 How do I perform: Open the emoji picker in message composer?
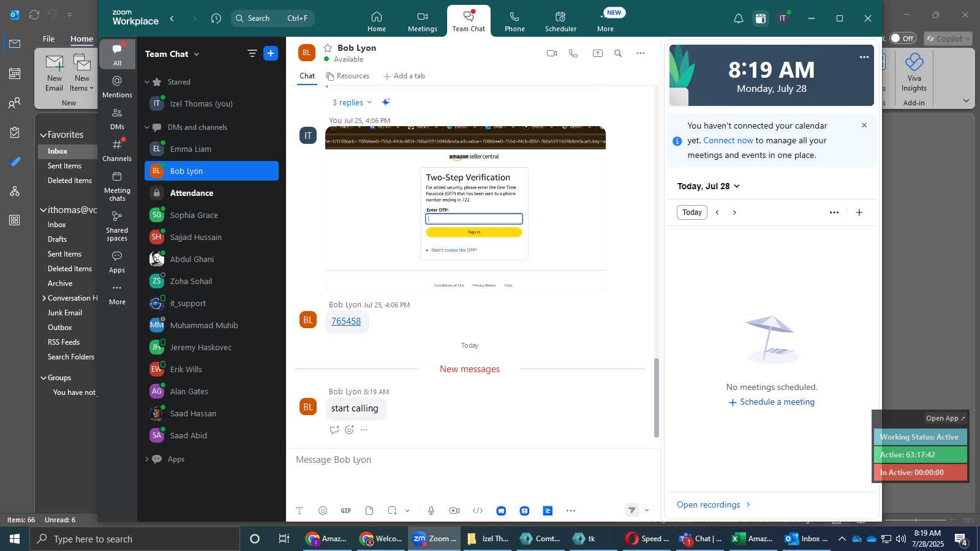click(x=323, y=511)
